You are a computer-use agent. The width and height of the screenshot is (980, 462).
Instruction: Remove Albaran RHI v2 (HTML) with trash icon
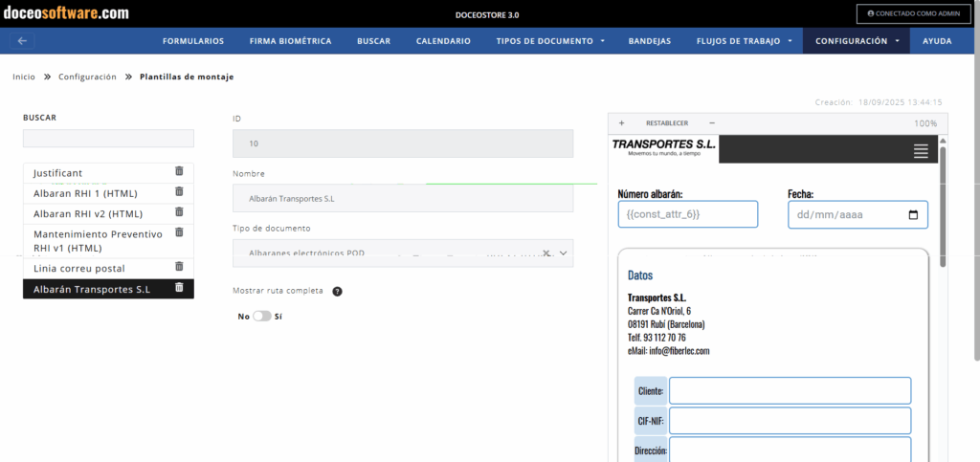pos(179,212)
